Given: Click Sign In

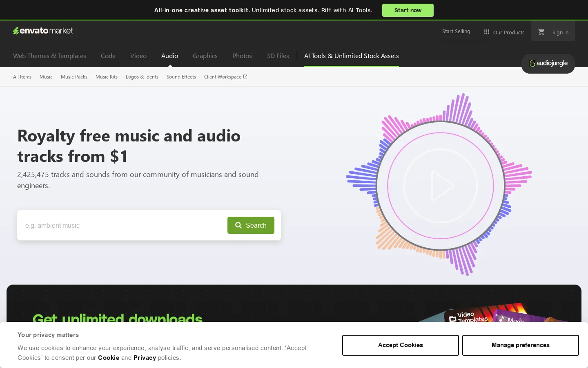Looking at the screenshot, I should point(560,32).
